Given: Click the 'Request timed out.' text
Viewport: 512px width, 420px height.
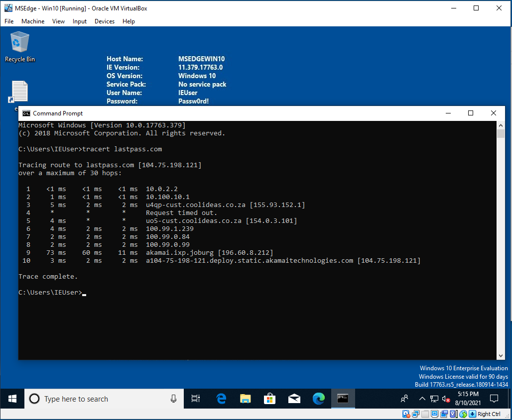Looking at the screenshot, I should click(182, 213).
